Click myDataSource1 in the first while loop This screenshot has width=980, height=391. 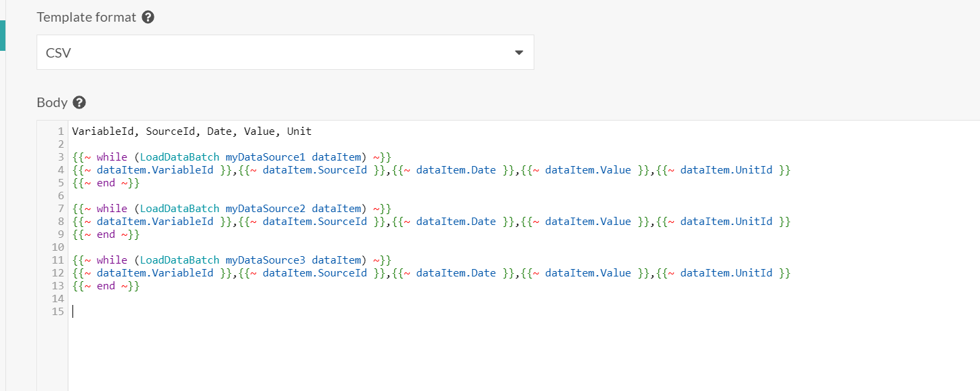click(265, 157)
